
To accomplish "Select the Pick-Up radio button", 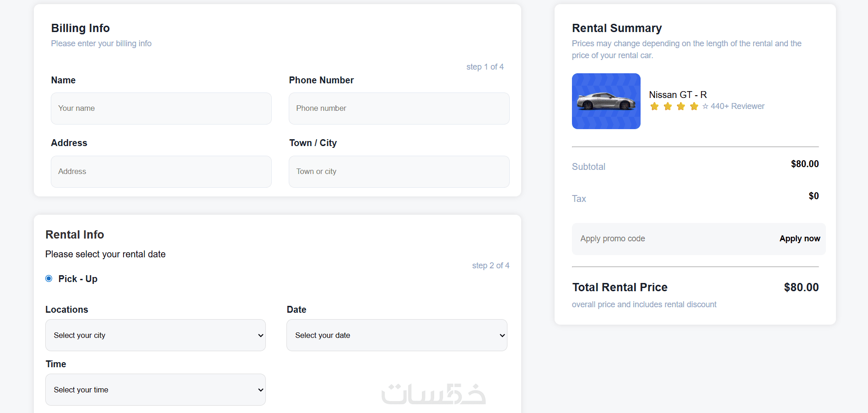I will (49, 279).
